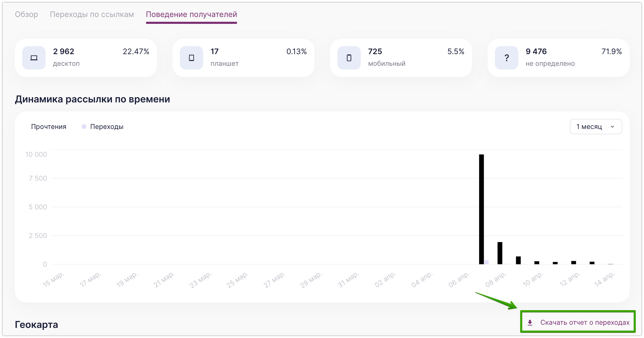Click the 31 мар. date label

(348, 280)
